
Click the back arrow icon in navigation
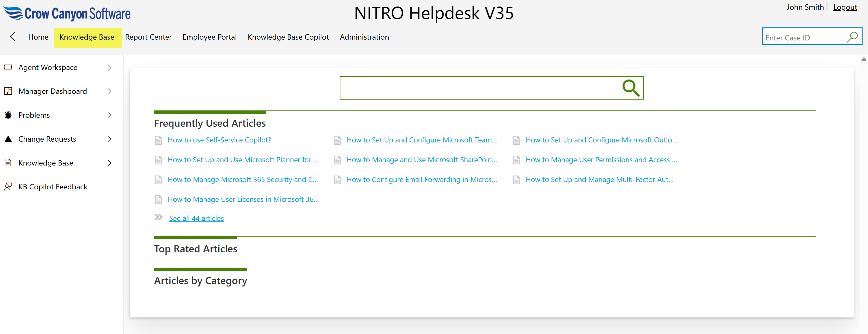click(13, 36)
